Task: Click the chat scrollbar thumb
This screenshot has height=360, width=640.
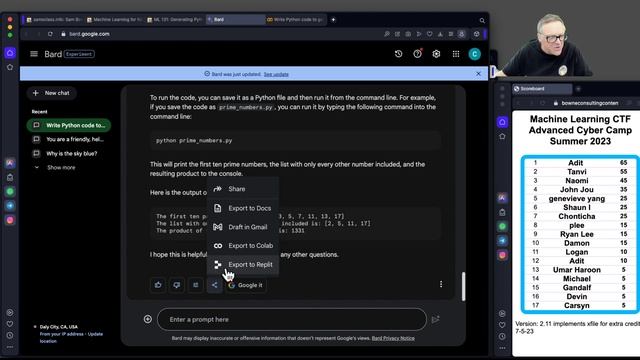Action: [x=463, y=287]
